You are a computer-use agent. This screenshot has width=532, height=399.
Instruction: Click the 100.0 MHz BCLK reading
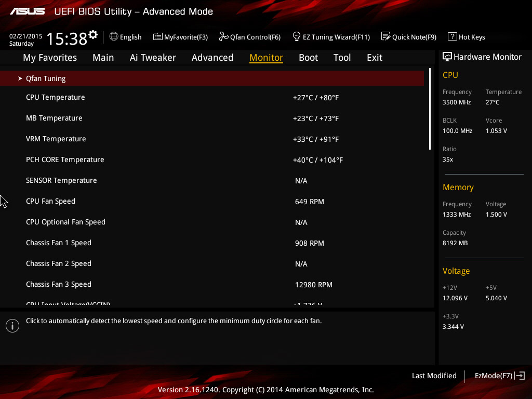(x=457, y=130)
